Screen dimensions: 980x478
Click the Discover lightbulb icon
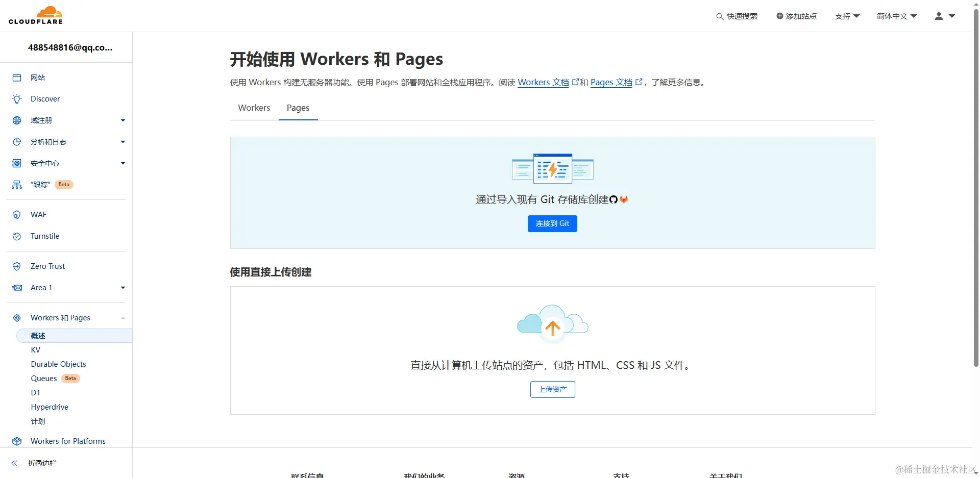click(x=17, y=99)
